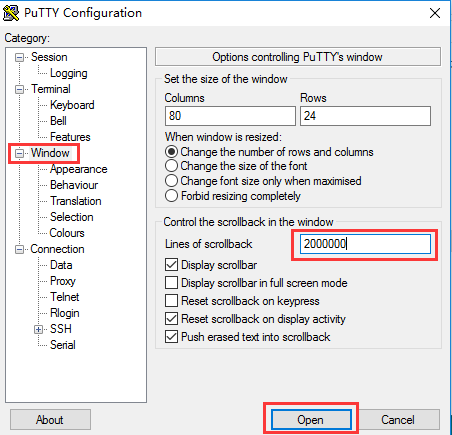Focus the Lines of scrollback field

tap(365, 244)
